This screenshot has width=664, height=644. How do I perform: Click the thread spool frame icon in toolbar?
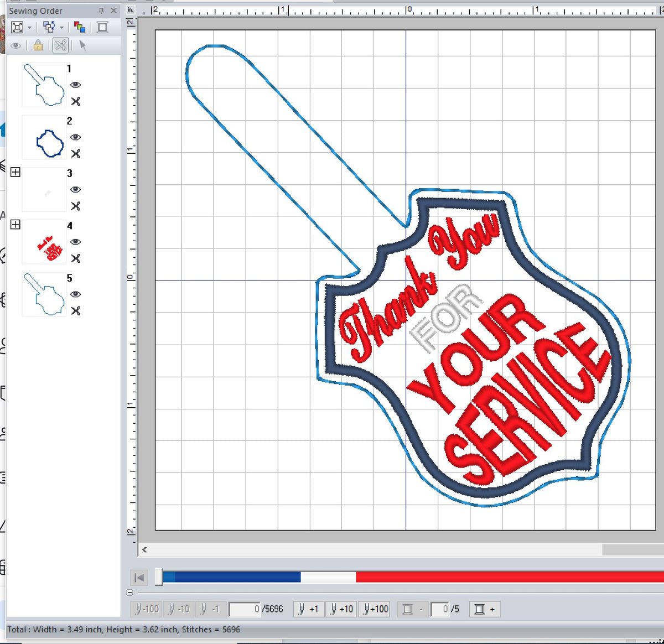click(102, 27)
